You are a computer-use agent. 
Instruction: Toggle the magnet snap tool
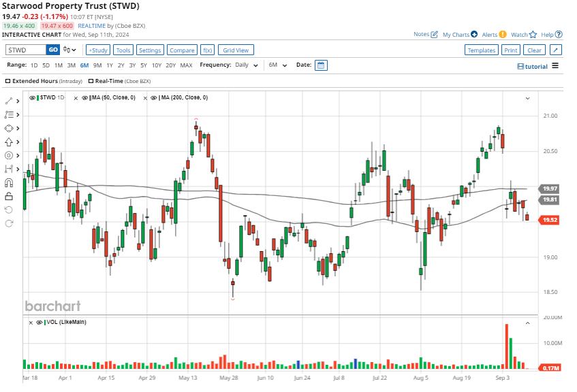tap(9, 183)
